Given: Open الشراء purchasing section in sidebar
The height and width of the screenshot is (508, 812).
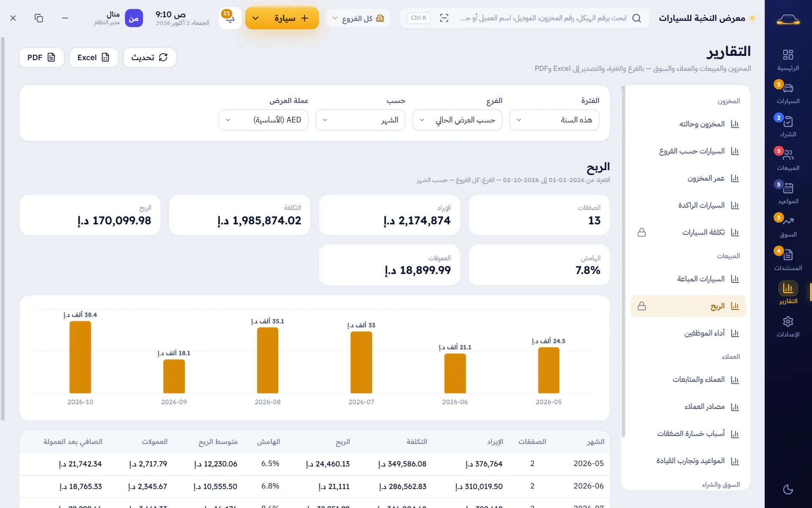Looking at the screenshot, I should (x=787, y=127).
